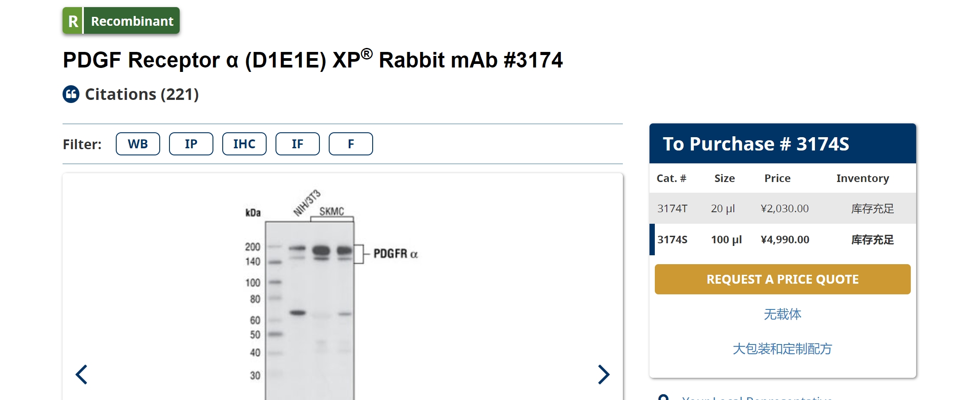Select the 3174S 100 µl size row
Viewport: 980px width, 400px height.
(783, 239)
